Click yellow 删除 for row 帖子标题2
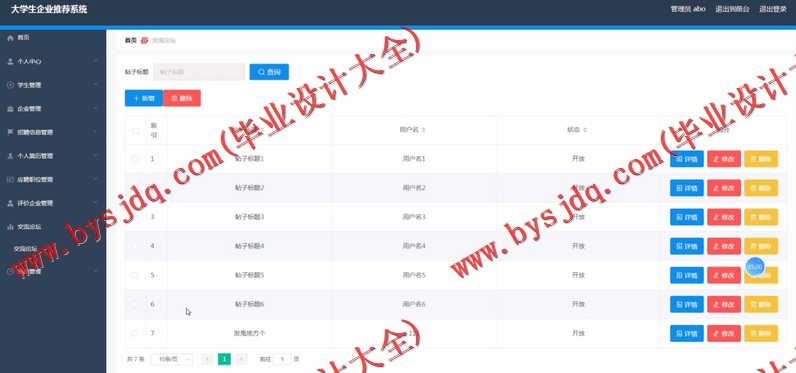Image resolution: width=796 pixels, height=373 pixels. point(761,188)
